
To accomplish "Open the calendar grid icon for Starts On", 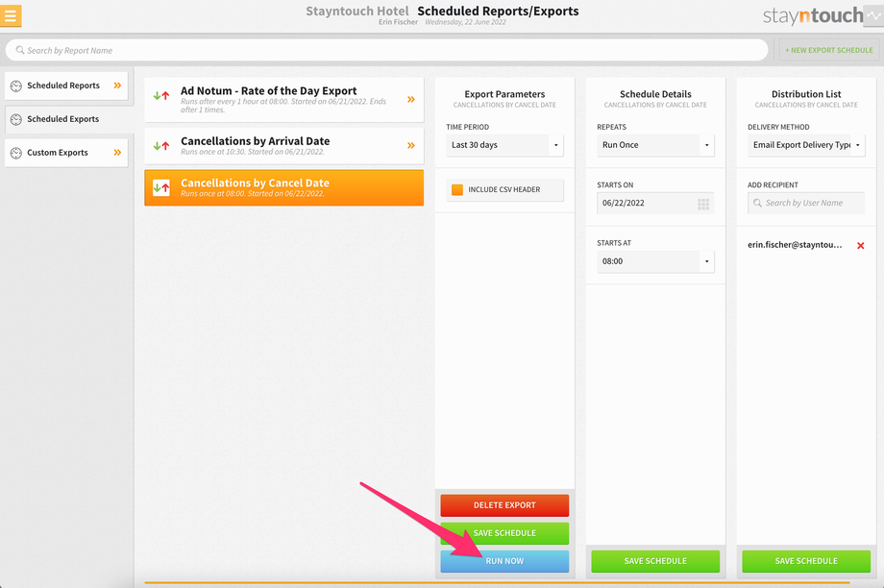I will [703, 204].
